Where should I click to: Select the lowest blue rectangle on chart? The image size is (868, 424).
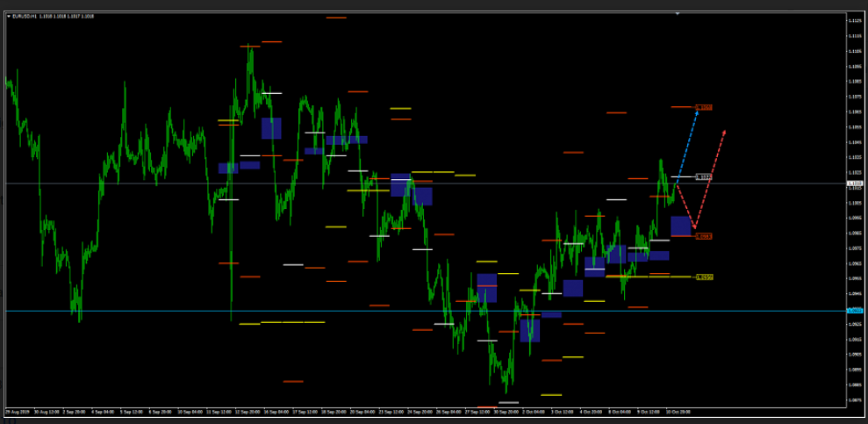pyautogui.click(x=529, y=330)
